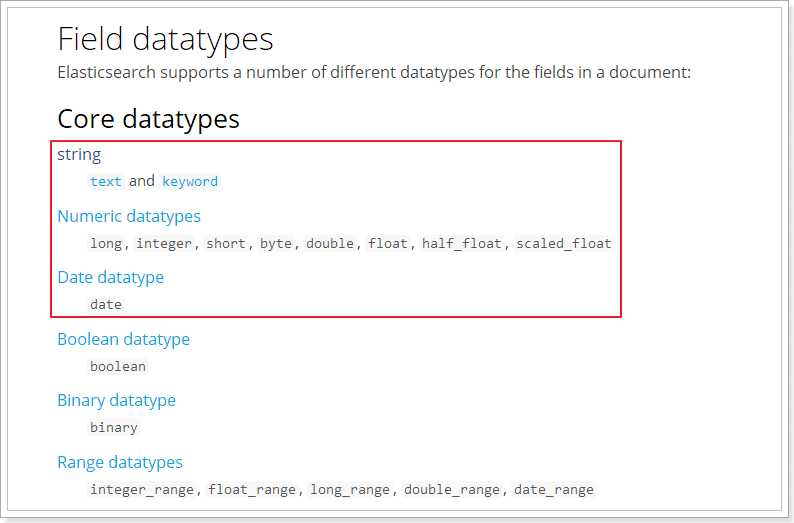Click the scaled_float code term
The height and width of the screenshot is (523, 794).
point(563,243)
